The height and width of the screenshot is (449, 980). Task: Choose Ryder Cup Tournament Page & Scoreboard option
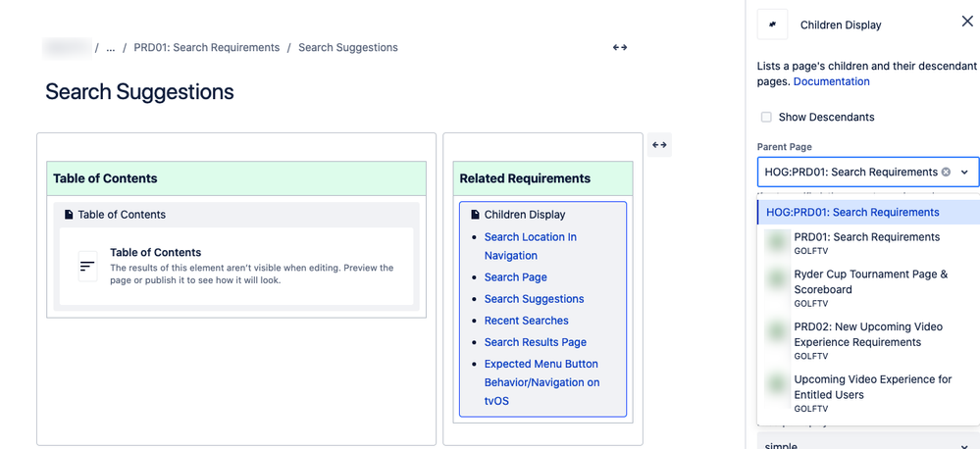[868, 288]
